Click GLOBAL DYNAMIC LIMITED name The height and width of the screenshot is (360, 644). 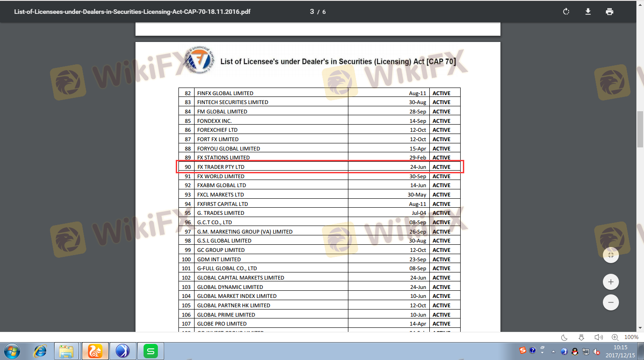click(230, 287)
